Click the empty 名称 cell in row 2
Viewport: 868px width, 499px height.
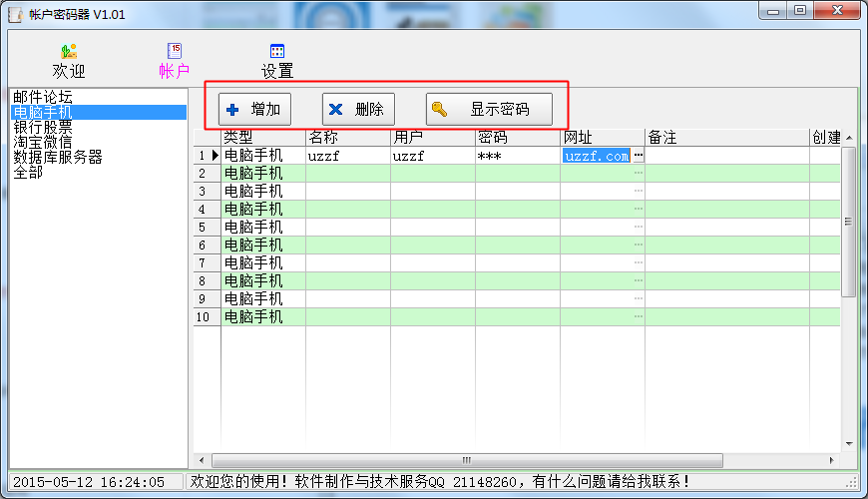tap(348, 174)
